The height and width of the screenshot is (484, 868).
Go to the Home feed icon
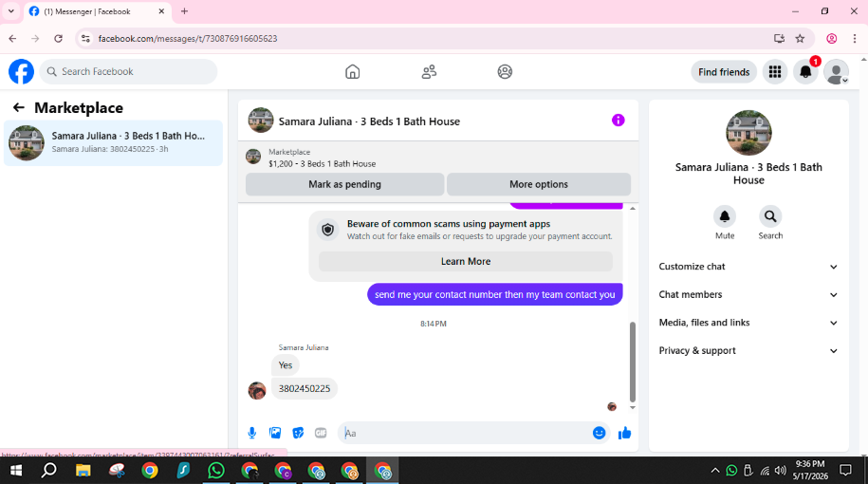352,71
